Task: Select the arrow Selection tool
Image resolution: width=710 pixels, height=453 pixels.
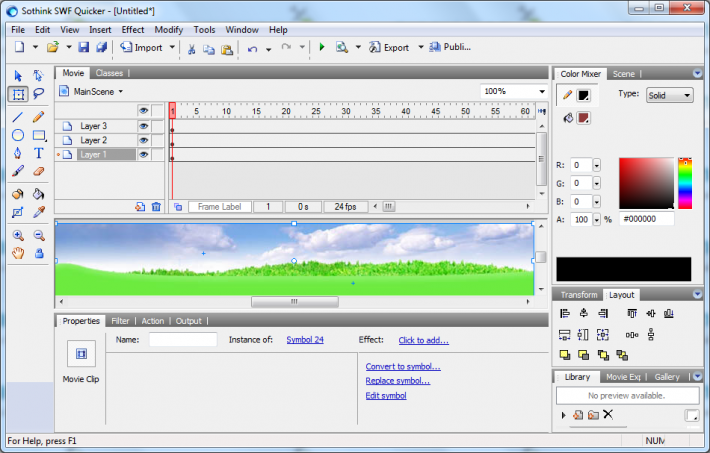Action: tap(18, 75)
